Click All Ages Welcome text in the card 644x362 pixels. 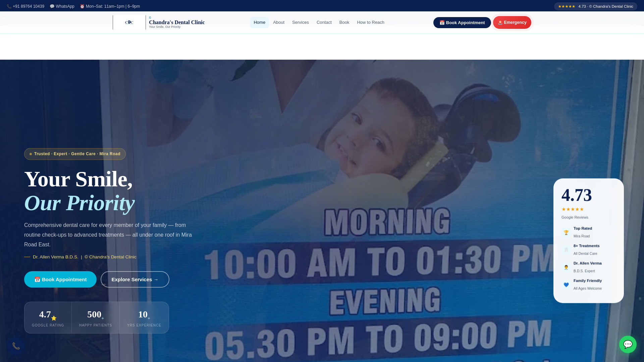588,288
